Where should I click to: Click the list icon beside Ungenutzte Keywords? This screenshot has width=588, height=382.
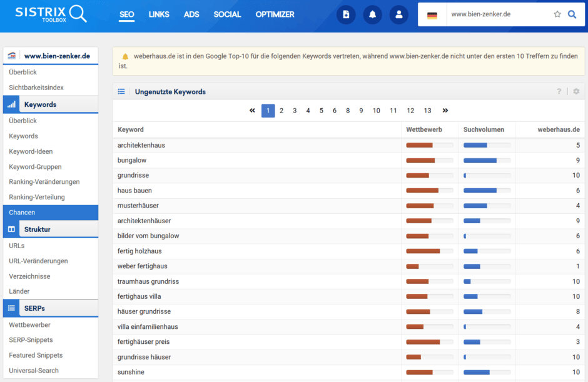pyautogui.click(x=121, y=91)
